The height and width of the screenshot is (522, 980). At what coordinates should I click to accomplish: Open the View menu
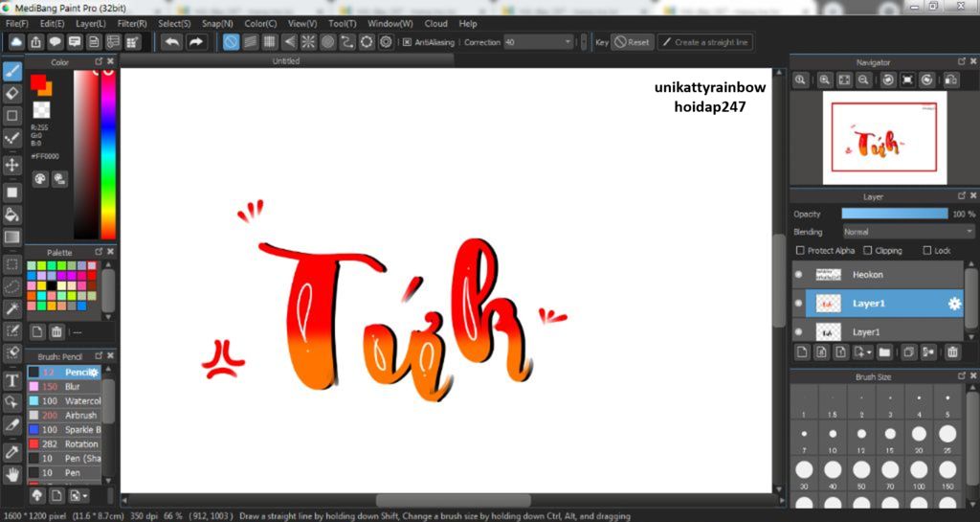(x=302, y=24)
